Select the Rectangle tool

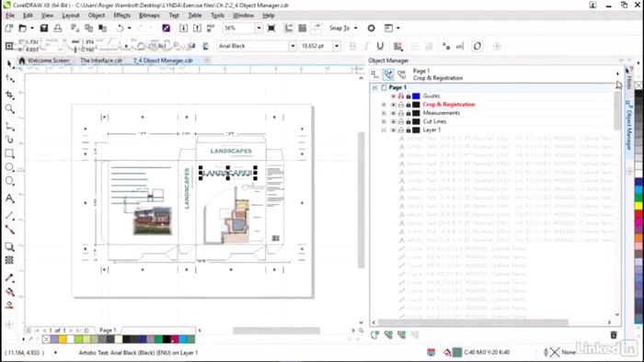coord(9,153)
